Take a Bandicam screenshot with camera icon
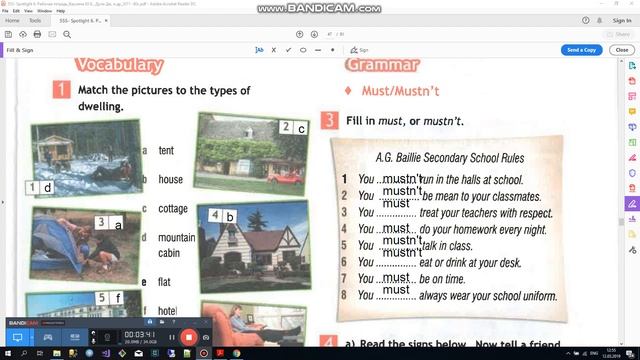This screenshot has width=640, height=360. (x=206, y=338)
